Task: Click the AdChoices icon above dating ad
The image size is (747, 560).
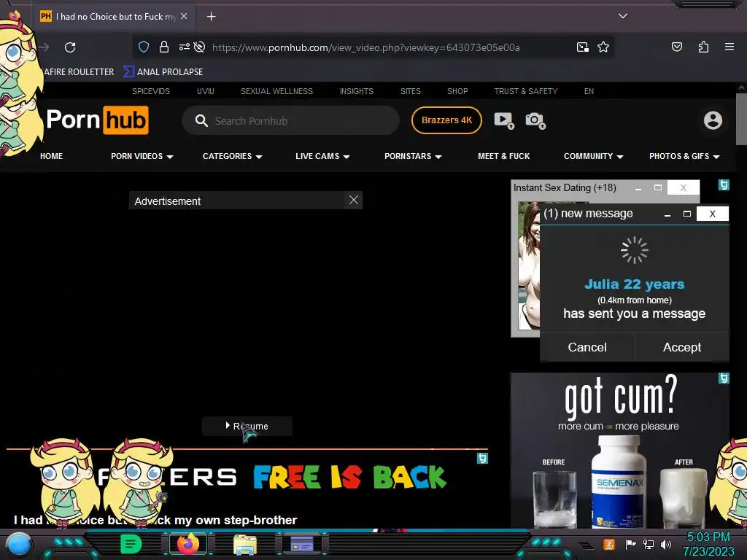Action: point(724,184)
